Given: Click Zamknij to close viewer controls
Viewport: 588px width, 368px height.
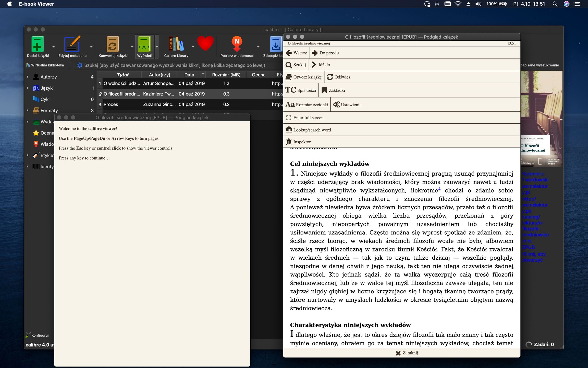Looking at the screenshot, I should pyautogui.click(x=407, y=353).
